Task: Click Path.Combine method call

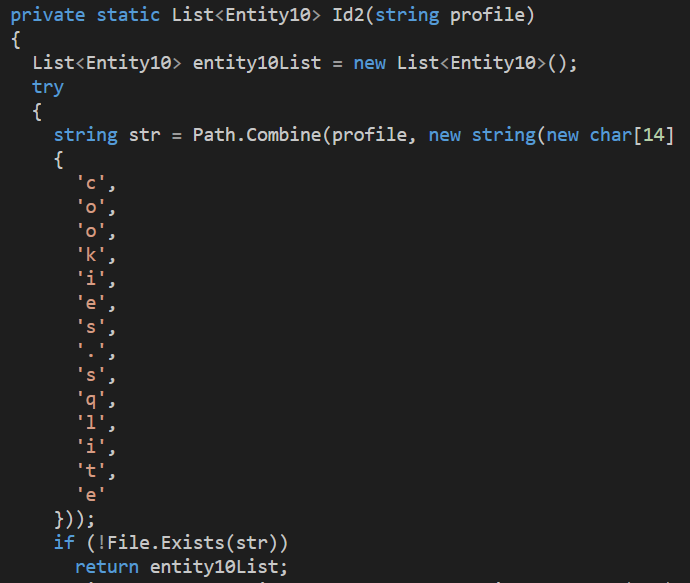Action: (x=257, y=135)
